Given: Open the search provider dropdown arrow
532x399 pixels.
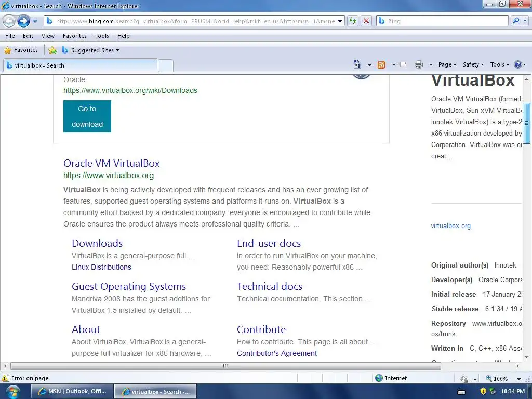Looking at the screenshot, I should 525,21.
